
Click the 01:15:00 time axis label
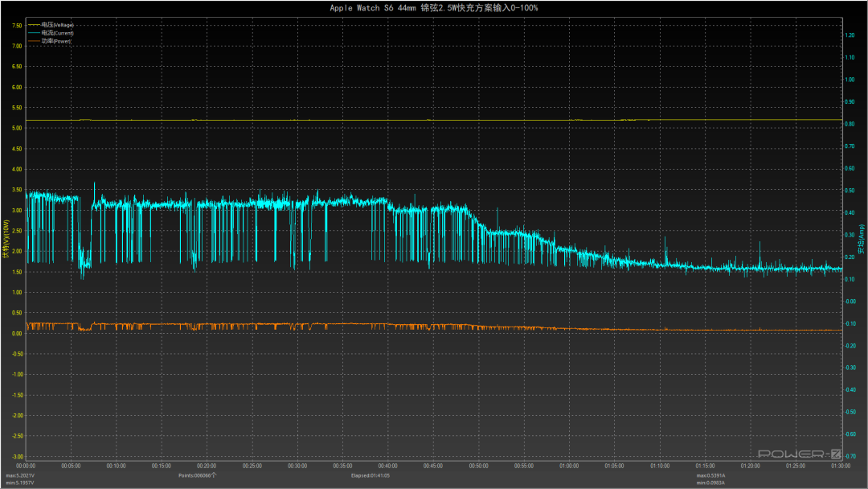pos(706,466)
